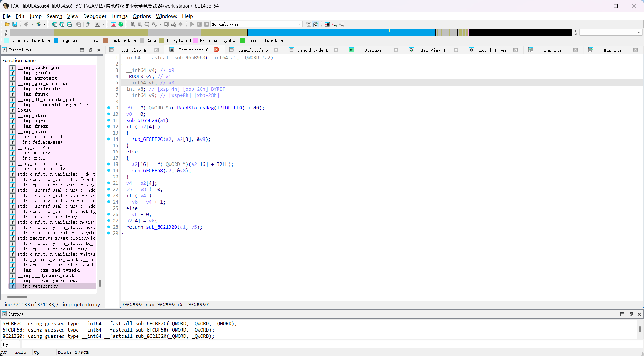Screen dimensions: 644x356
Task: Switch to the Strings tab
Action: coord(373,50)
